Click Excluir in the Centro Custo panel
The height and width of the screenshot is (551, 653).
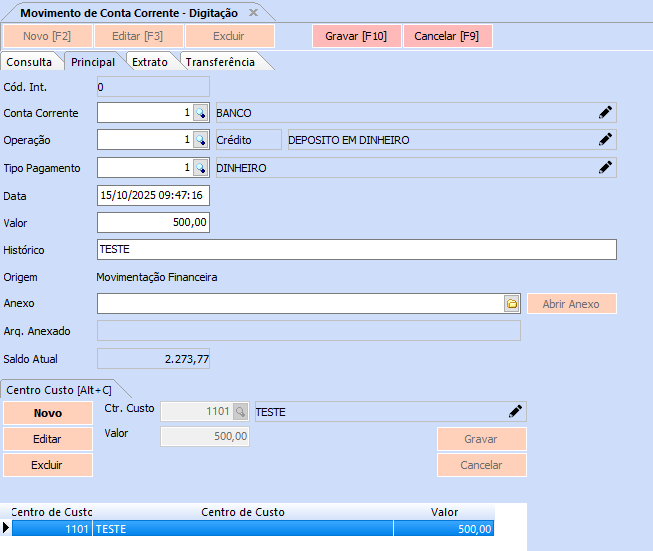[48, 465]
